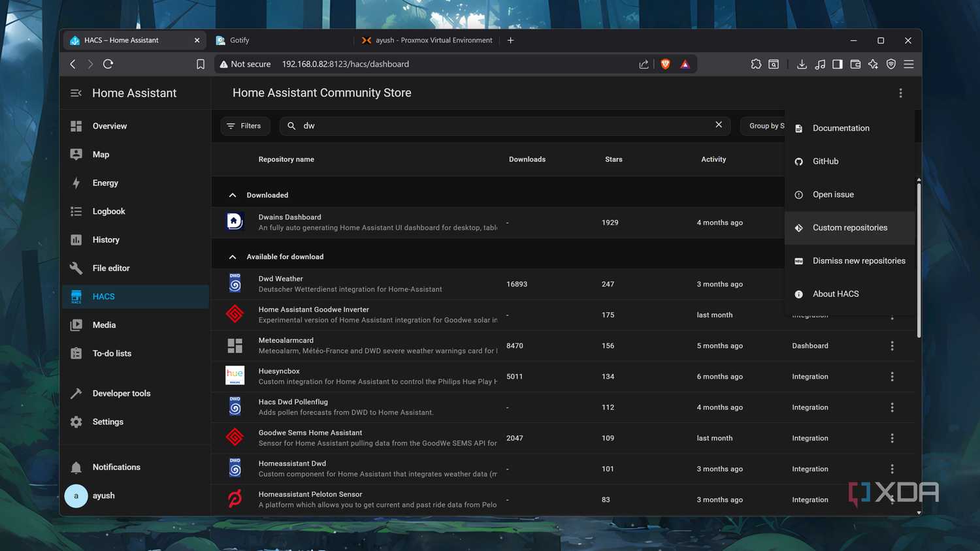
Task: Collapse the Home Assistant sidebar menu
Action: click(76, 93)
